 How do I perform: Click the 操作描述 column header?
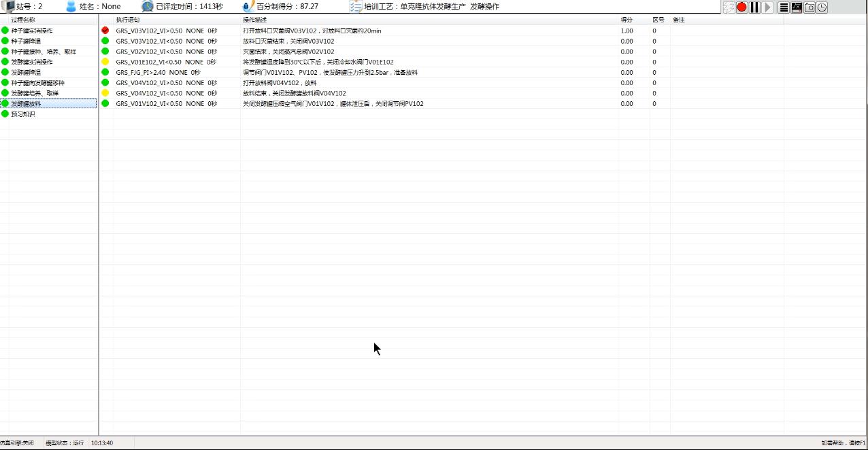(255, 20)
